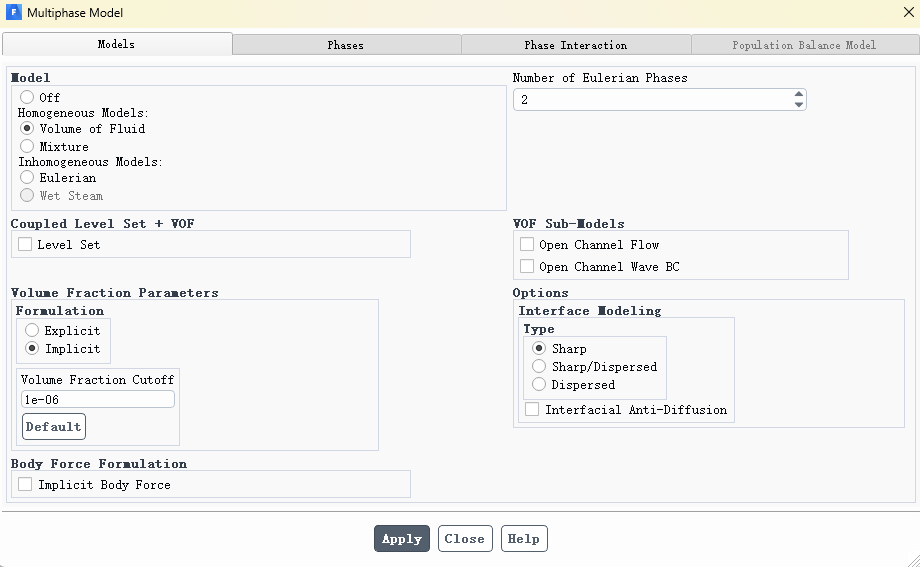Select the Eulerian inhomogeneous model
920x567 pixels.
click(x=27, y=177)
